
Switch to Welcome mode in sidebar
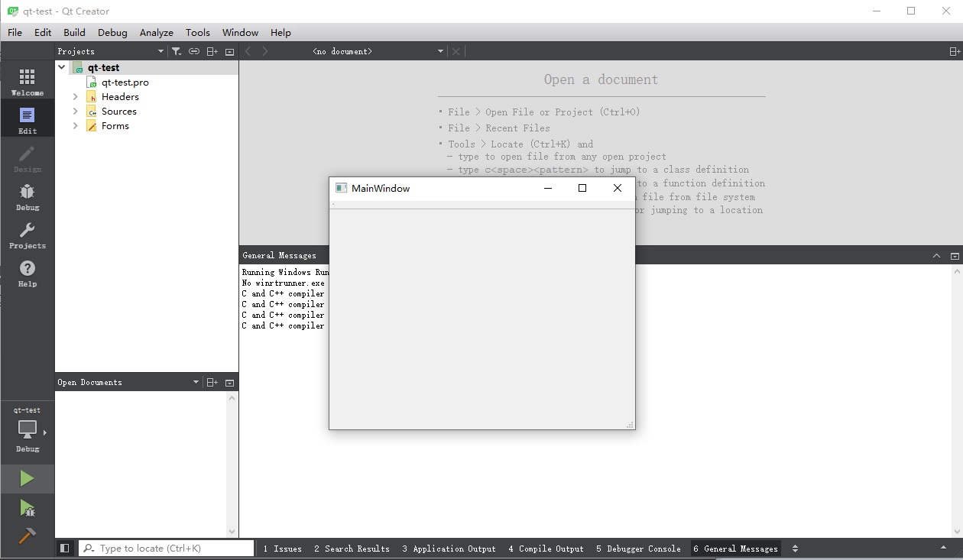tap(27, 81)
